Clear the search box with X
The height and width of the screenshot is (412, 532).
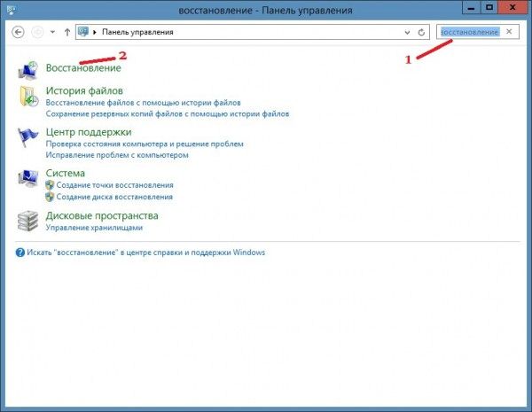[509, 32]
